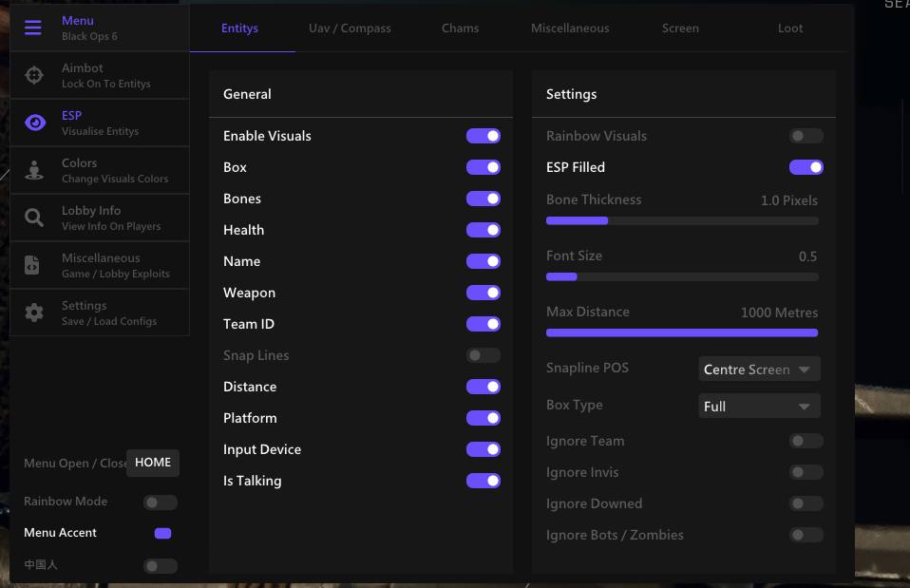910x588 pixels.
Task: Toggle the Ignore Team switch
Action: tap(806, 441)
